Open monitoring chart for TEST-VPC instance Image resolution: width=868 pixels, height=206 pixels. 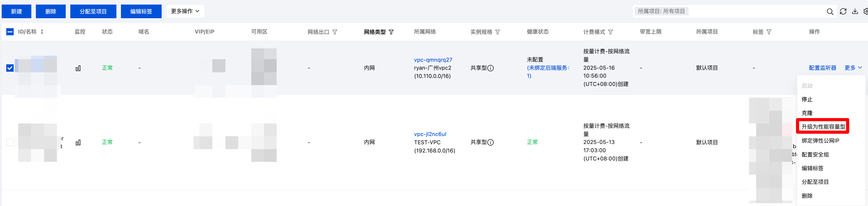pos(78,143)
